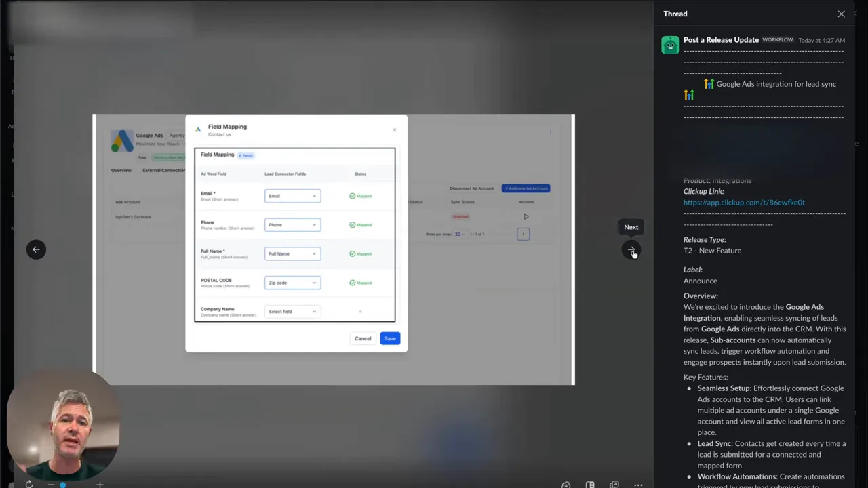Open the Full Name lead connector dropdown
This screenshot has width=868, height=488.
(292, 253)
